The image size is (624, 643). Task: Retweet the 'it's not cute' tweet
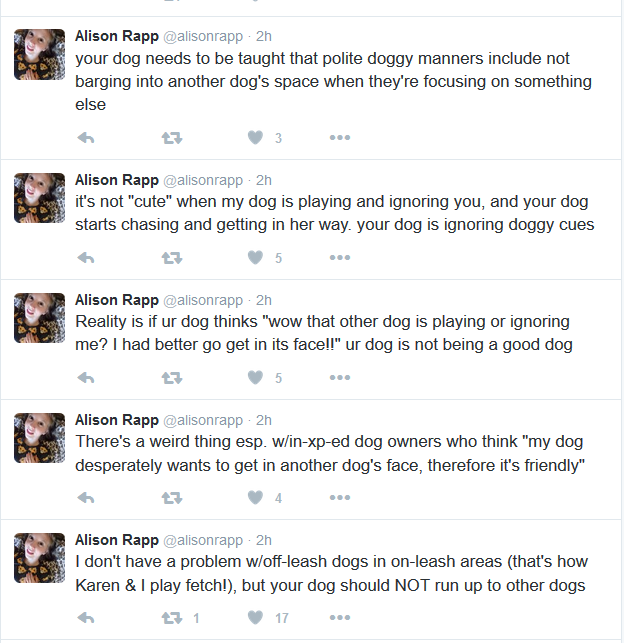pyautogui.click(x=171, y=257)
